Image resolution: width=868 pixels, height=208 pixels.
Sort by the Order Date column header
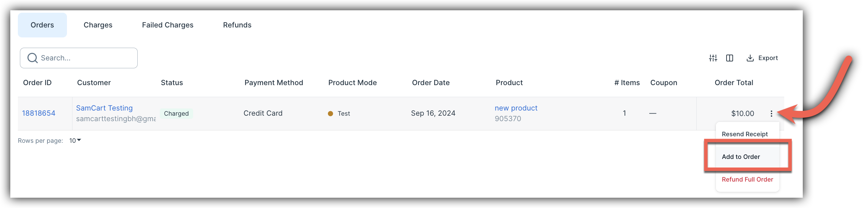(431, 83)
